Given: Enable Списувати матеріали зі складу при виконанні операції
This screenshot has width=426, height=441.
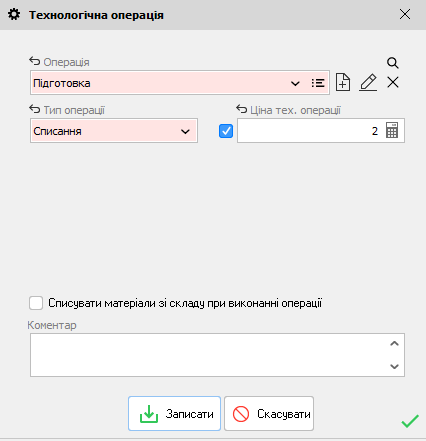Looking at the screenshot, I should [36, 303].
